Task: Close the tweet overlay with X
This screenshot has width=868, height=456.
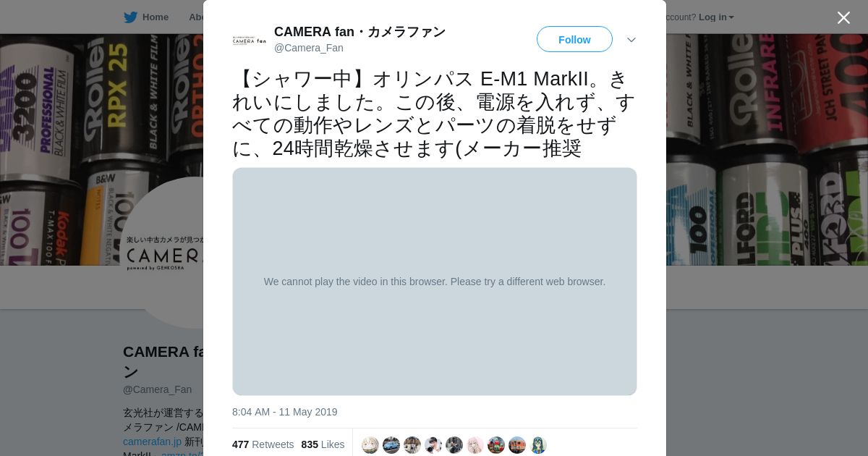Action: click(x=843, y=17)
